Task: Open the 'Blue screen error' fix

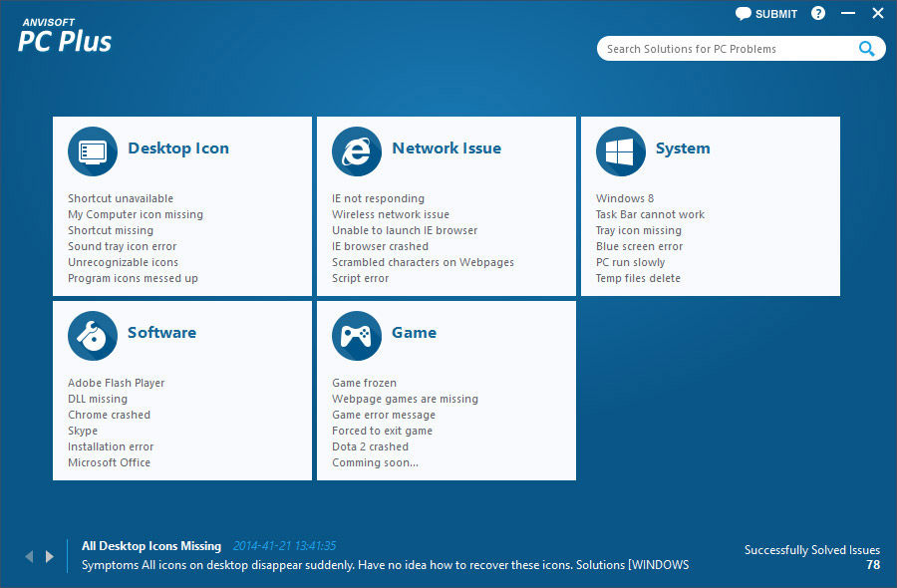Action: 640,246
